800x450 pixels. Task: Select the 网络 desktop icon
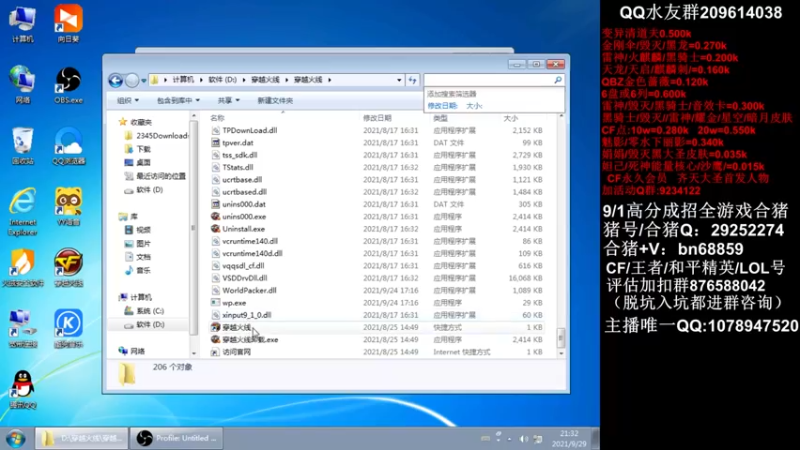click(22, 84)
